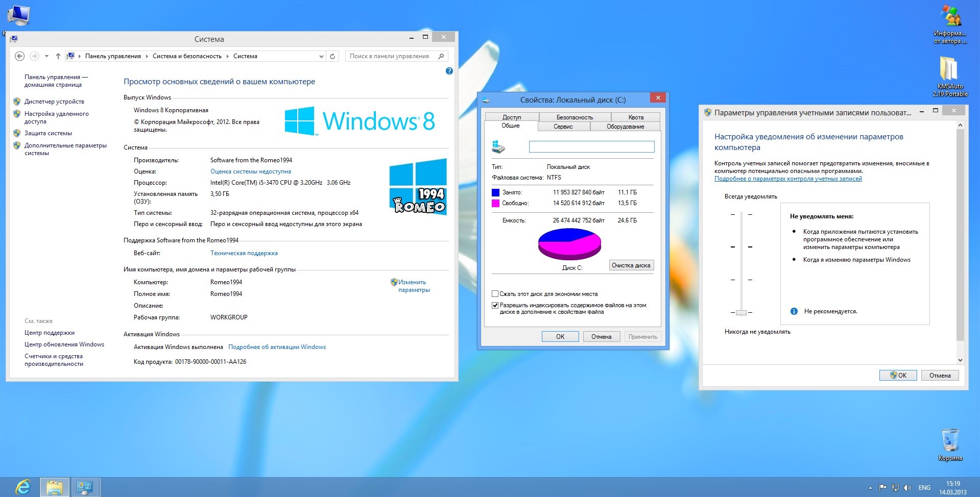Screen dimensions: 980x497
Task: Click the volume speaker tray icon
Action: 907,488
